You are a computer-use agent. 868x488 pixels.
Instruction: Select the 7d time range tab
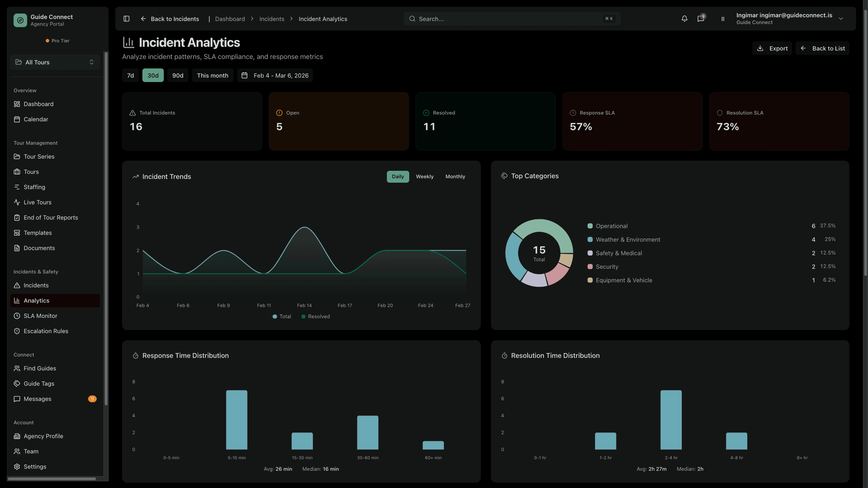(130, 76)
